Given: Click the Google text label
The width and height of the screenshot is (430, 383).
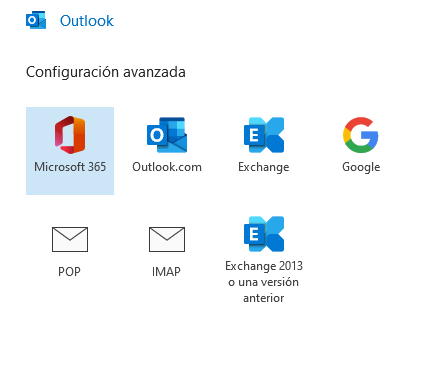Looking at the screenshot, I should coord(361,167).
